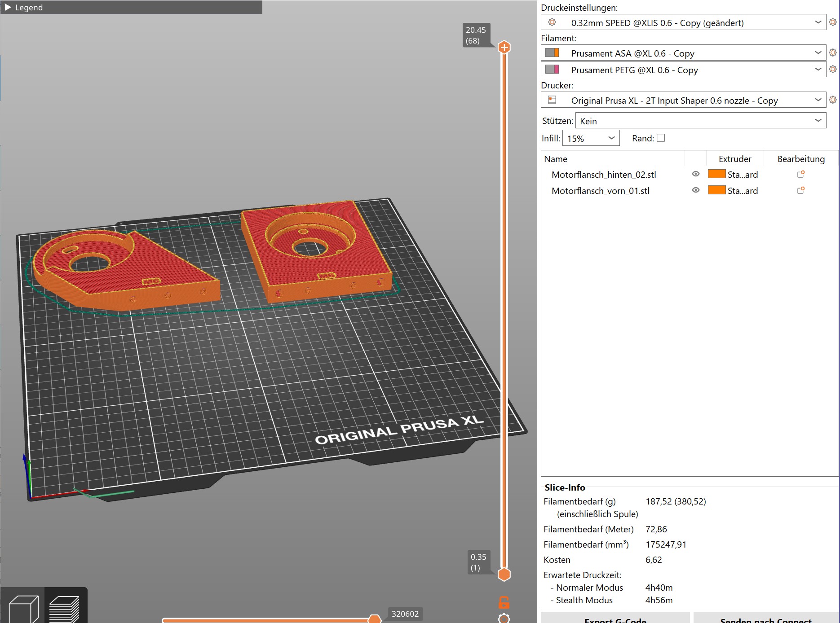Click top layer slider plus thumb
840x623 pixels.
pos(504,47)
